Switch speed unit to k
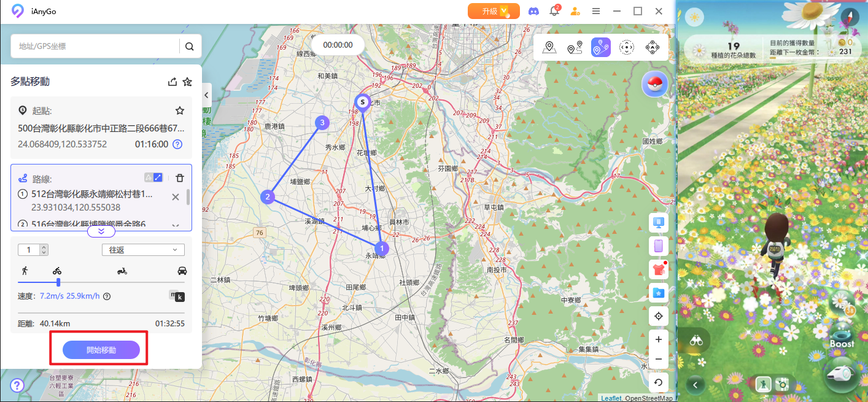Viewport: 868px width, 402px height. point(180,298)
